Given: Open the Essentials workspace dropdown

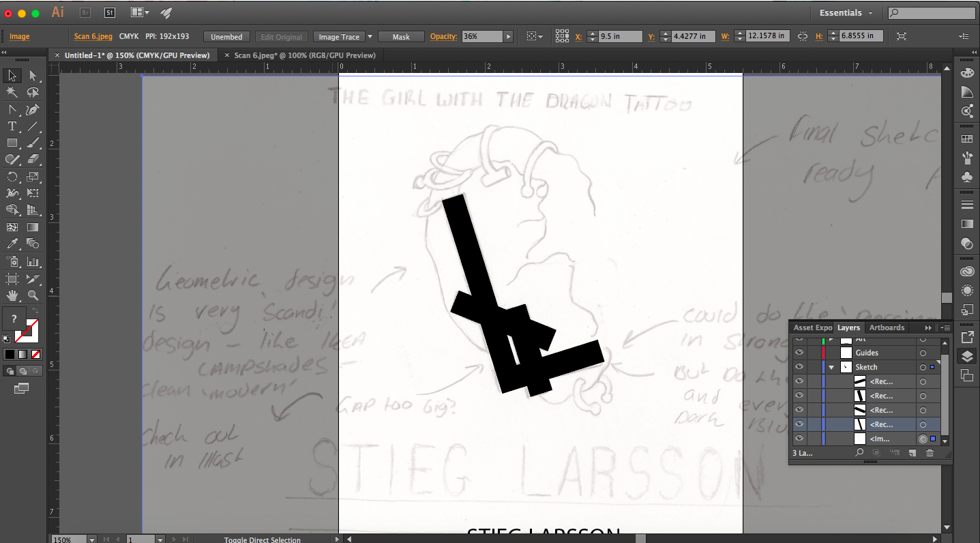Looking at the screenshot, I should coord(846,13).
